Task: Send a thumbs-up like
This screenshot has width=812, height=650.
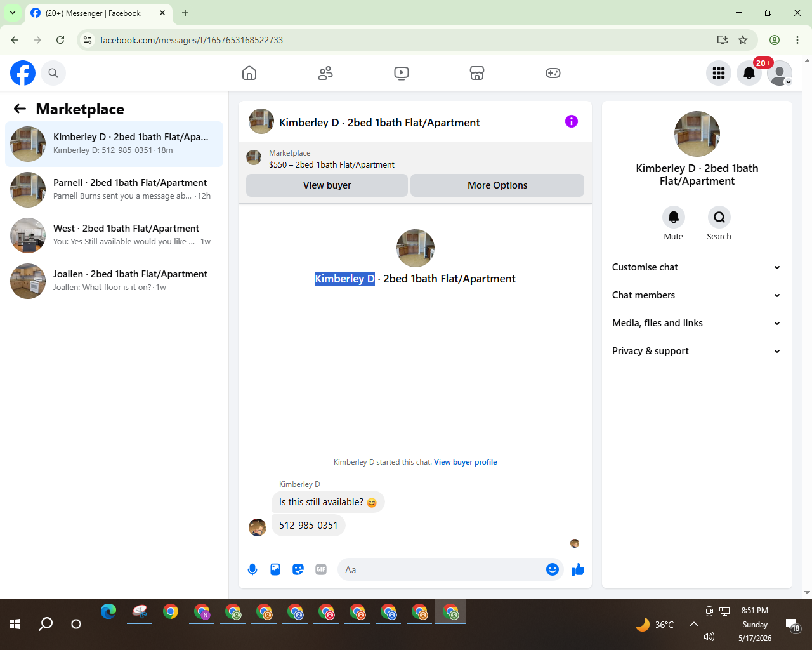Action: pos(578,569)
